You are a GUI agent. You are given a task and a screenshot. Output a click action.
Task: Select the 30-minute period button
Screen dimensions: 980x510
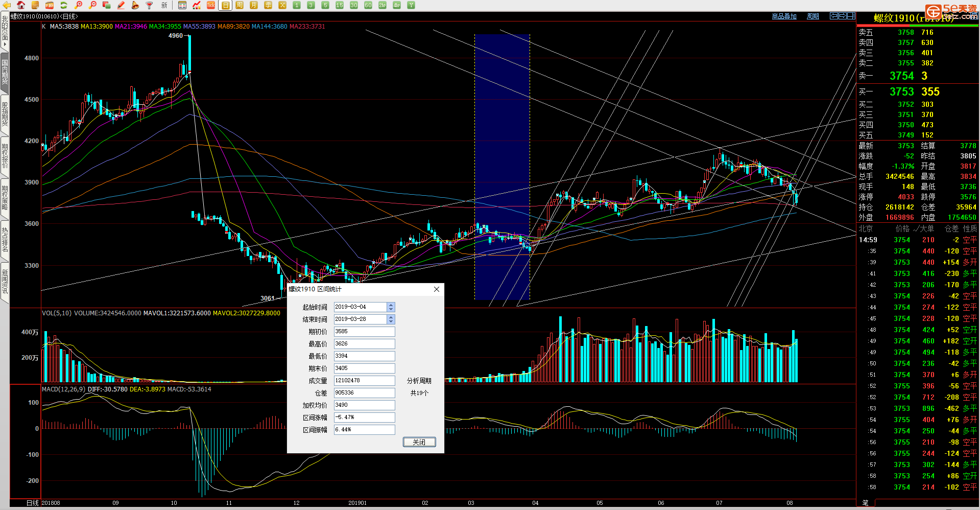(354, 5)
